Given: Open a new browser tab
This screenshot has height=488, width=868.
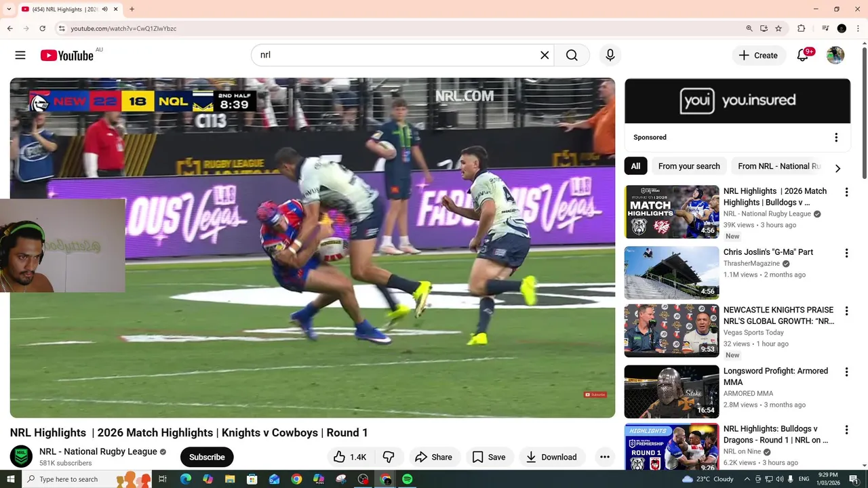Looking at the screenshot, I should click(x=132, y=9).
